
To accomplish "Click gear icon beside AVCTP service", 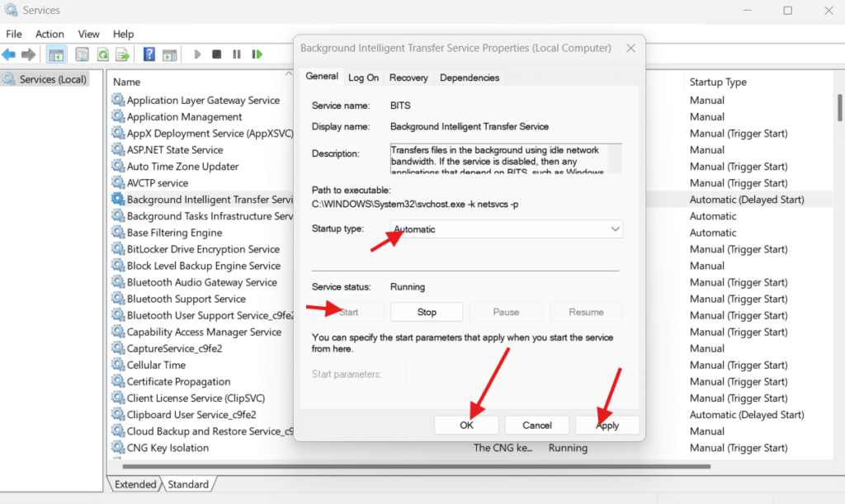I will point(118,182).
